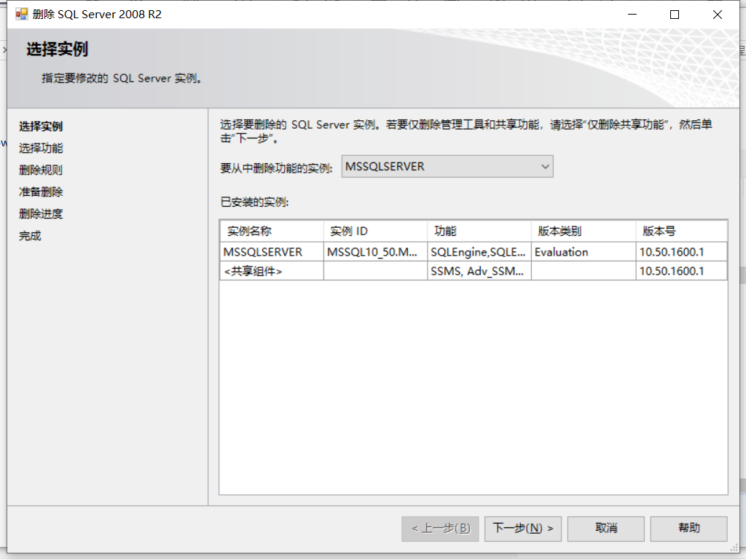Select the 删除进度 step in sidebar
Screen dimensions: 746x560
point(41,214)
